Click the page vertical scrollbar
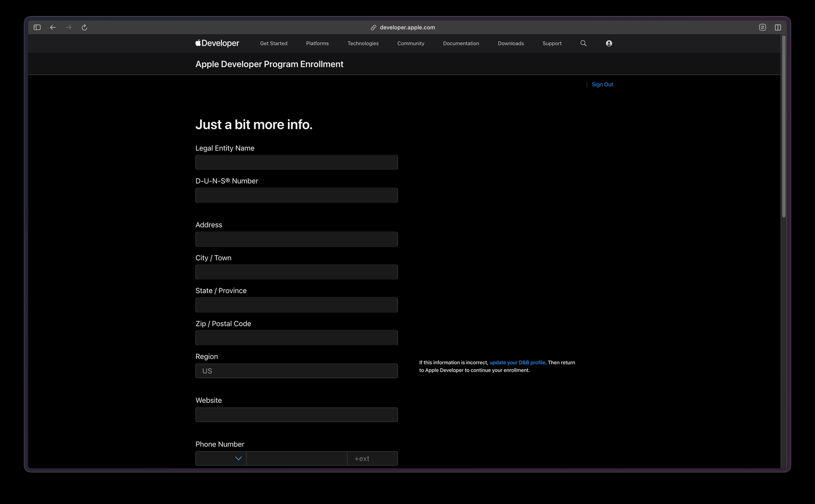Image resolution: width=815 pixels, height=504 pixels. tap(784, 126)
